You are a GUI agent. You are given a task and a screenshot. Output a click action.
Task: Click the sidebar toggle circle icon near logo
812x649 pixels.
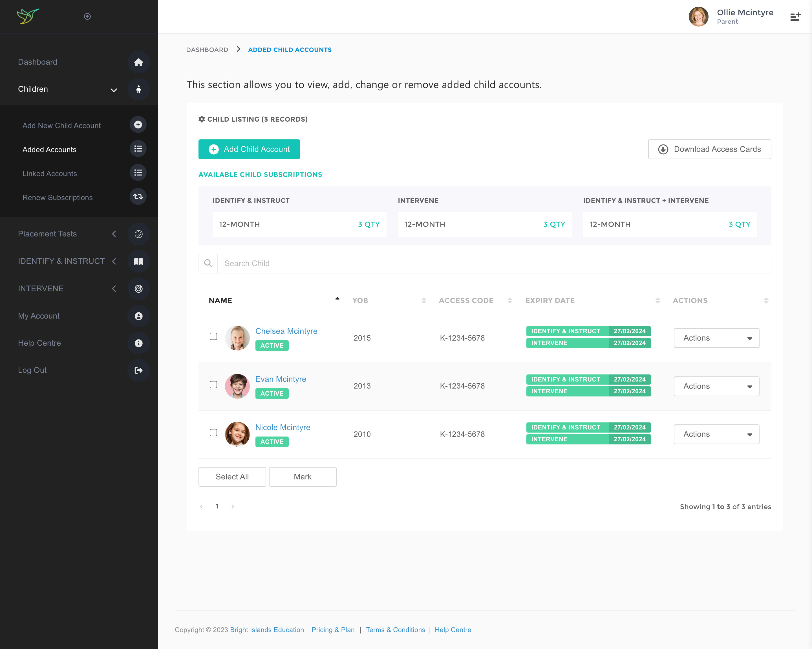pyautogui.click(x=87, y=16)
